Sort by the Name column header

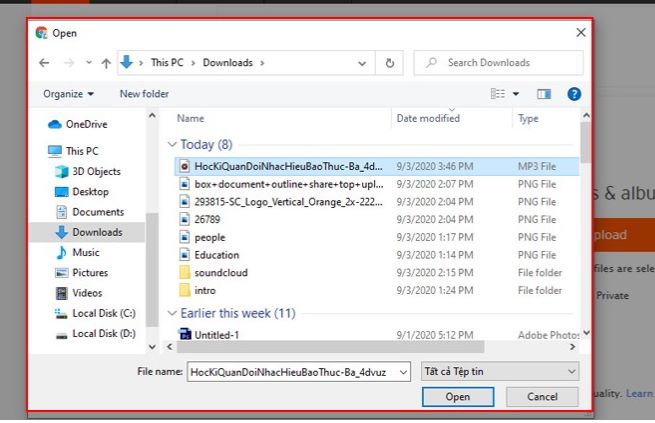(x=190, y=119)
